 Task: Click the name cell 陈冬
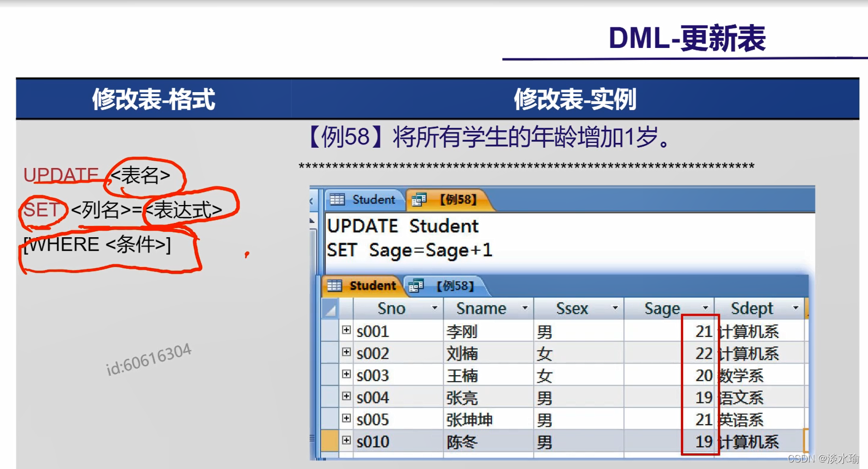pos(489,441)
